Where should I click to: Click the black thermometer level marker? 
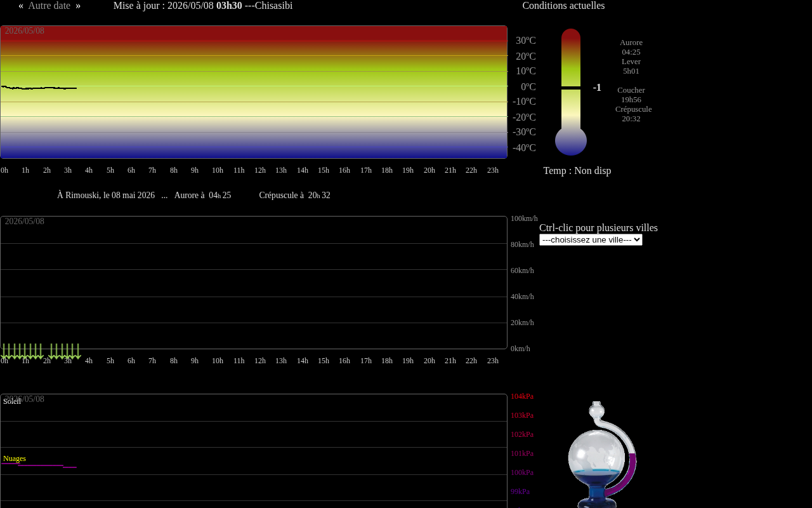[x=571, y=88]
